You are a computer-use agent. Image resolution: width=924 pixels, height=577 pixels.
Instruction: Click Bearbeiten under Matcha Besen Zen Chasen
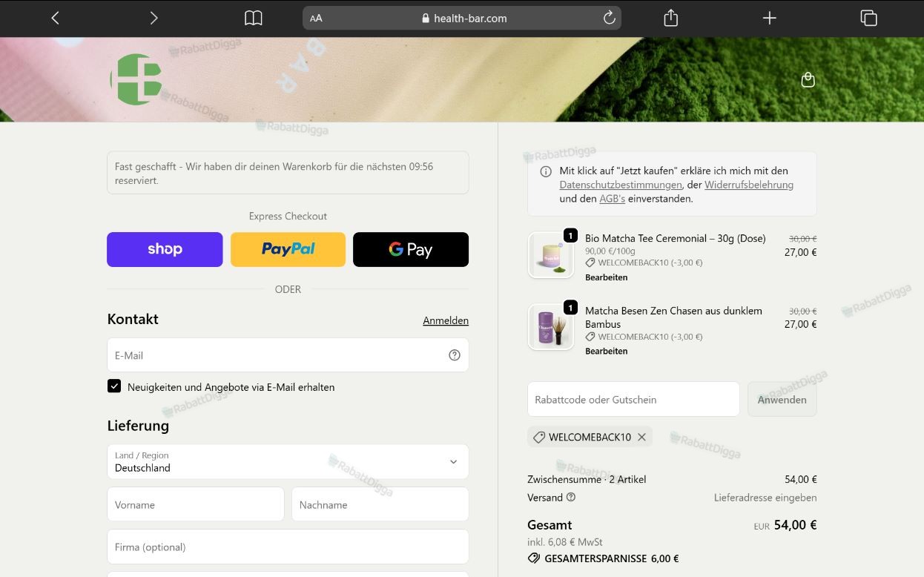point(606,352)
